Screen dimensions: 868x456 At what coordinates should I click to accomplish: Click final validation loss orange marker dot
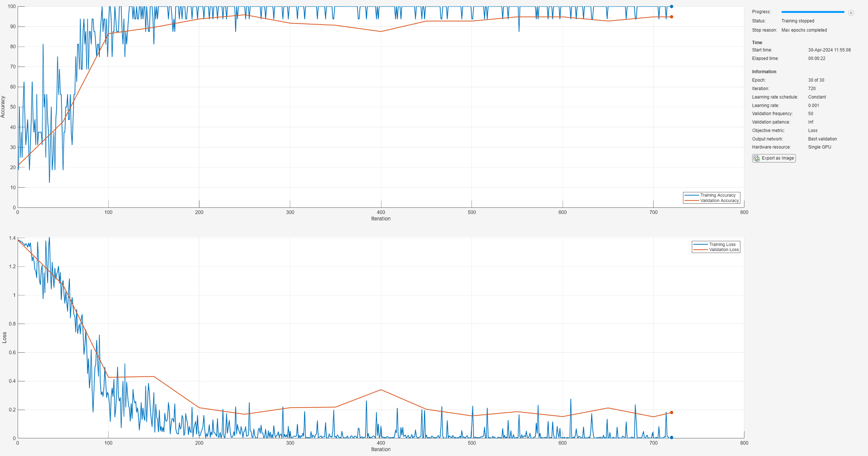(671, 413)
